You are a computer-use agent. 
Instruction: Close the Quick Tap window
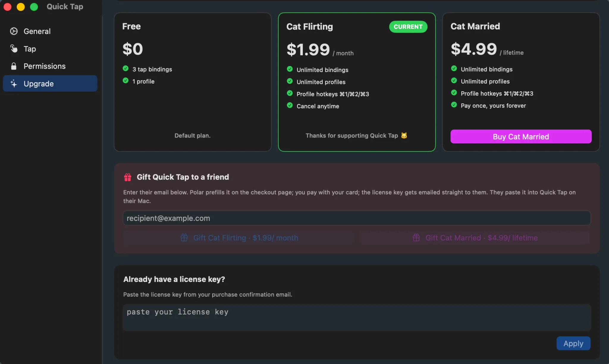(x=7, y=7)
